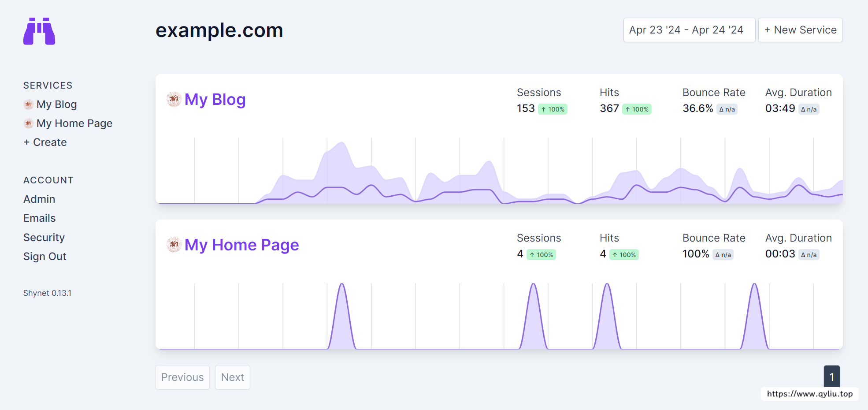Open the Apr 23 - Apr 24 date range picker
This screenshot has height=410, width=868.
pos(689,30)
